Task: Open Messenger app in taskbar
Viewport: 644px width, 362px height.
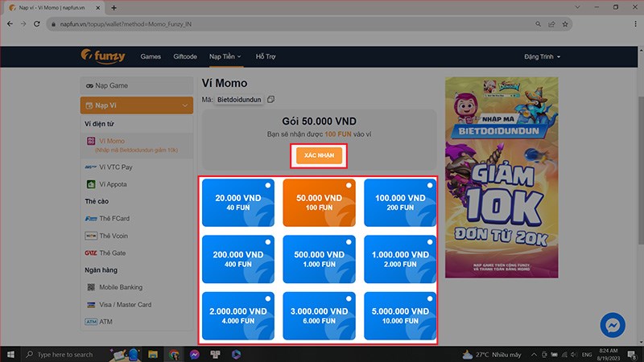Action: [x=195, y=354]
